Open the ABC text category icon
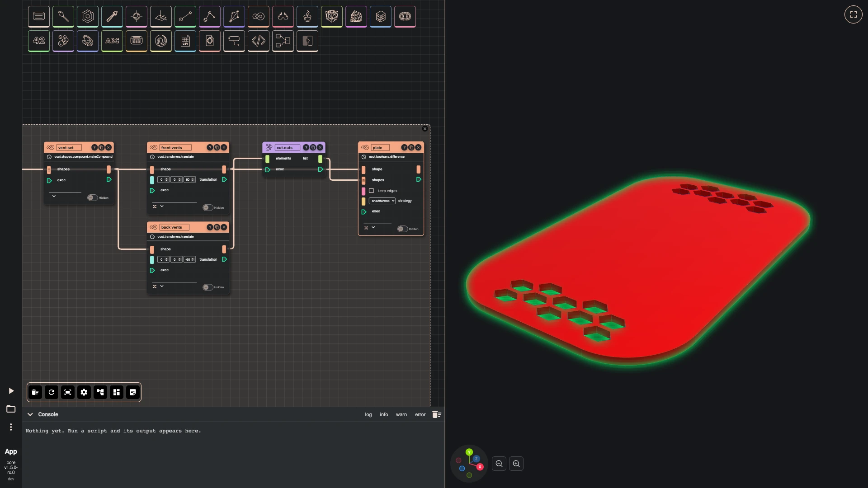868x488 pixels. [112, 41]
